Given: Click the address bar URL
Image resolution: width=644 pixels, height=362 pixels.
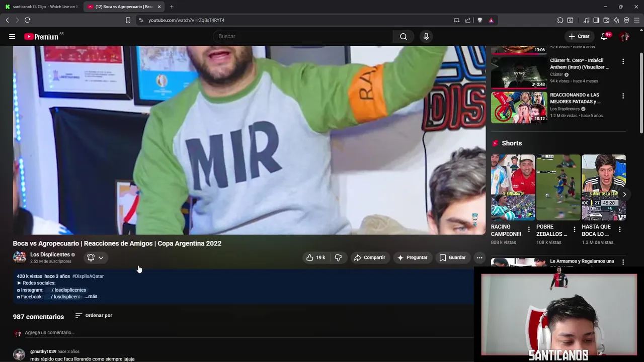Looking at the screenshot, I should (186, 20).
